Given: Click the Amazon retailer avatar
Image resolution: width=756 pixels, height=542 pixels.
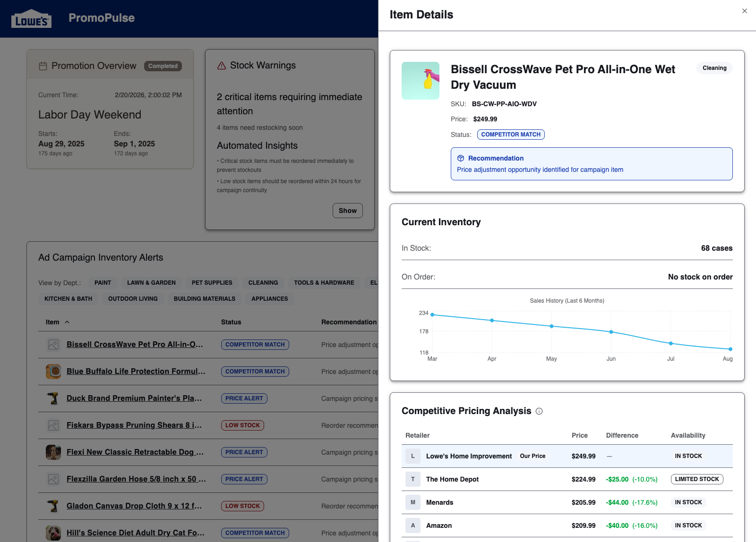Looking at the screenshot, I should (412, 525).
